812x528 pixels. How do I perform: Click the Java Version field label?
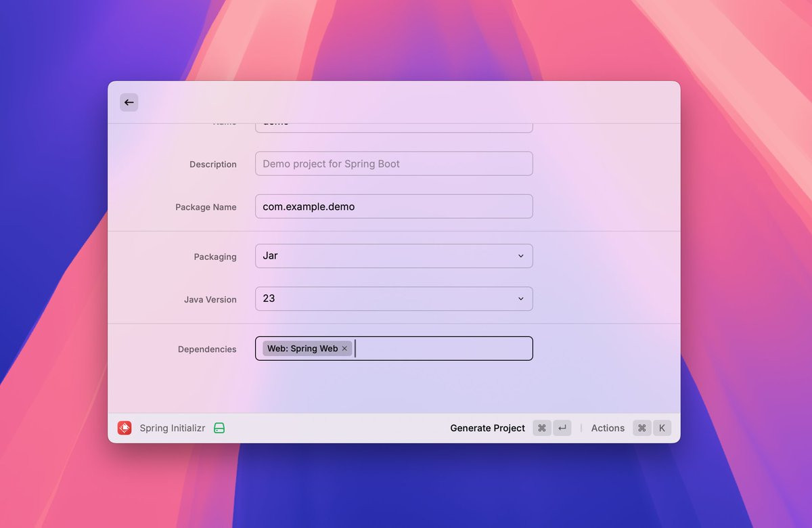[x=210, y=299]
